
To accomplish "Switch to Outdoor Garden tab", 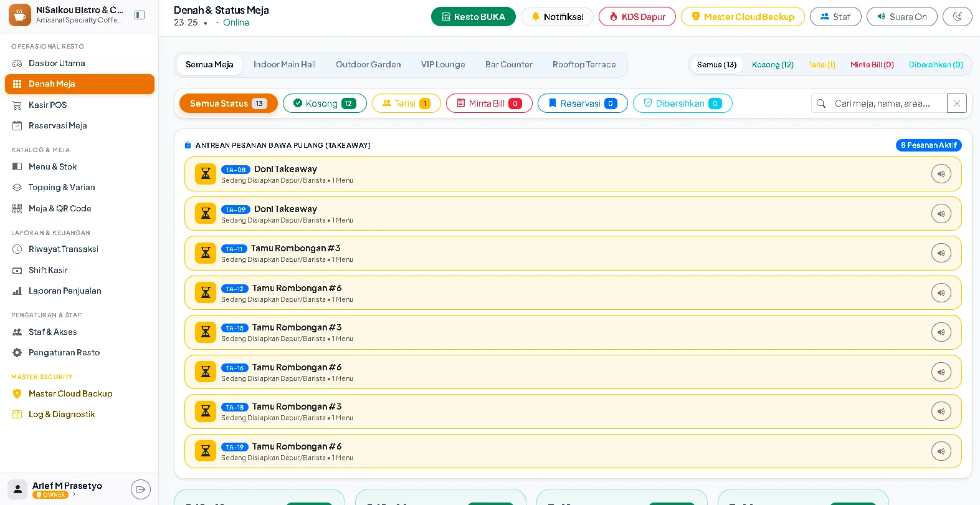I will 368,65.
